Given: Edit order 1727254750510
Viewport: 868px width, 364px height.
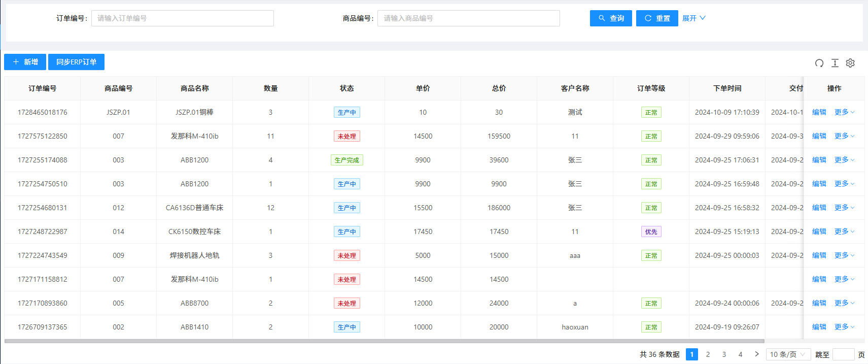Looking at the screenshot, I should point(819,184).
